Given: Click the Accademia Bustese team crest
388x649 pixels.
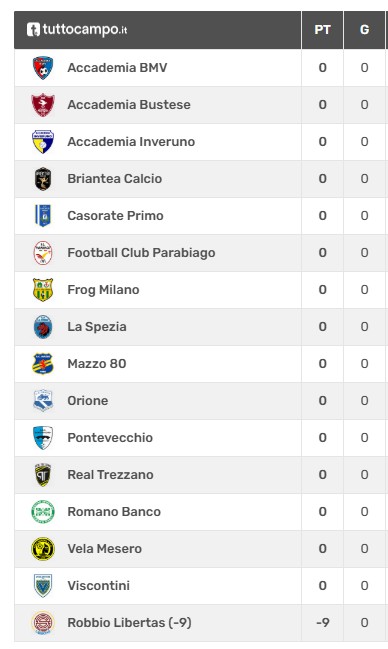Looking at the screenshot, I should coord(43,105).
